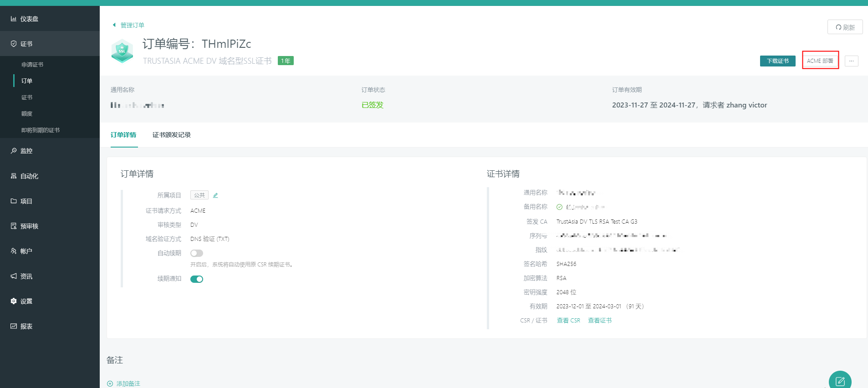This screenshot has height=388, width=868.
Task: Edit 所属项目 with the pencil icon
Action: point(215,195)
